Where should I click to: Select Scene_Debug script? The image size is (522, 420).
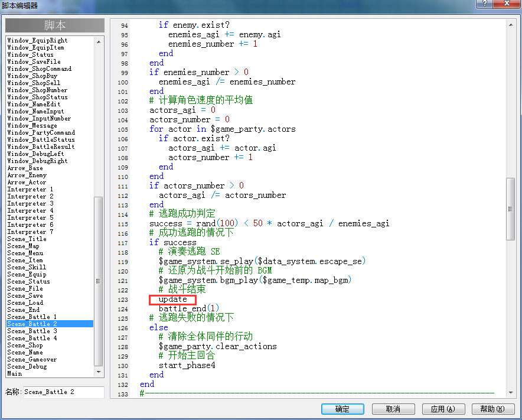(x=27, y=366)
